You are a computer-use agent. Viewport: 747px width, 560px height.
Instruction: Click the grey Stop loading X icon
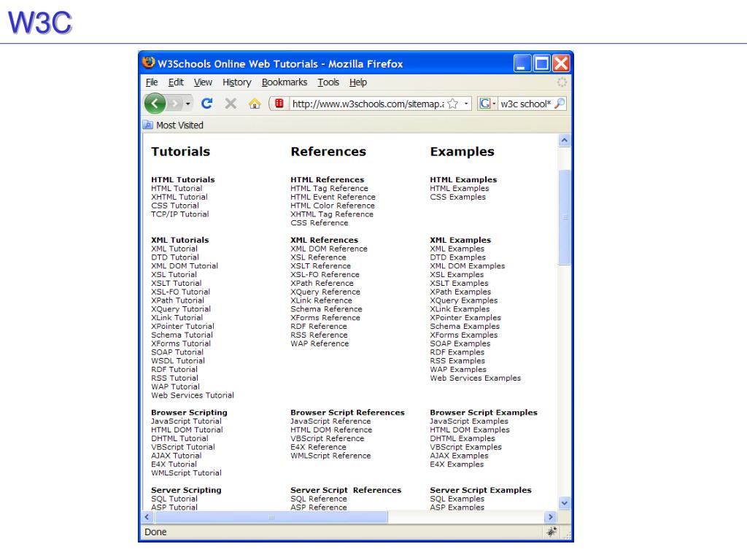pyautogui.click(x=231, y=104)
